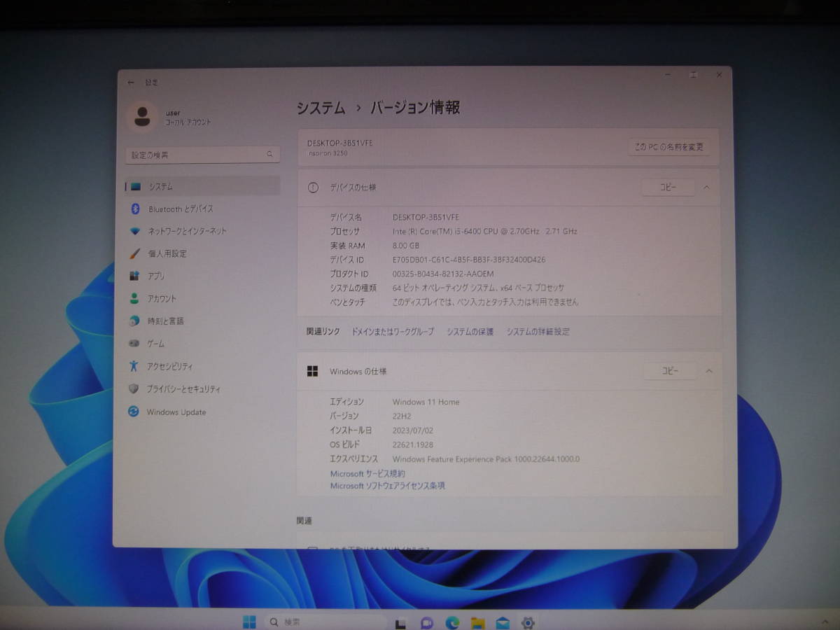840x630 pixels.
Task: Open Task View from the taskbar
Action: click(401, 622)
